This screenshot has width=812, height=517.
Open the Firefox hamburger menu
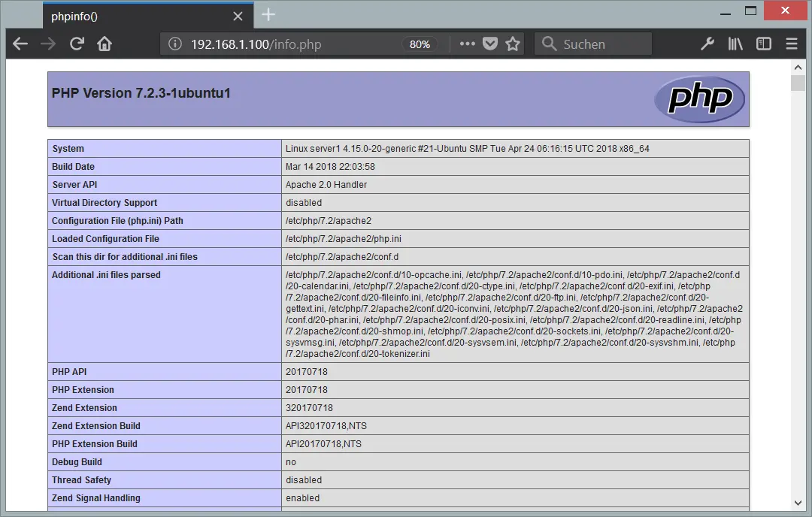click(x=791, y=44)
